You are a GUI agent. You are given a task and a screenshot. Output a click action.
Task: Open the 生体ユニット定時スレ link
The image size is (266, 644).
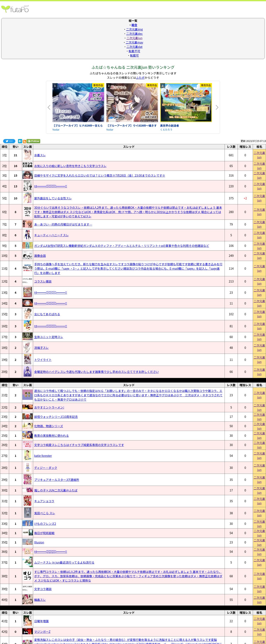click(x=49, y=337)
